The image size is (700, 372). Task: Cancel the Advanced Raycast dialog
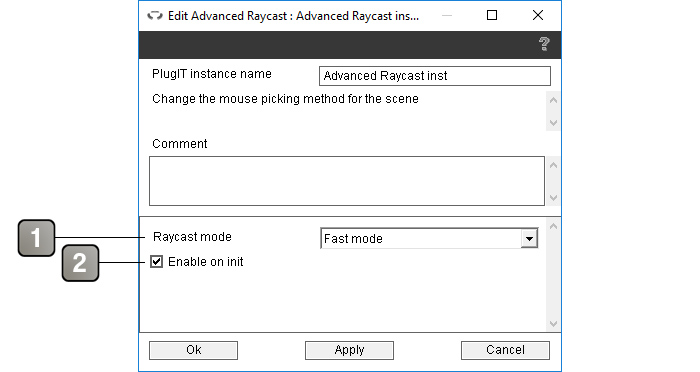pyautogui.click(x=505, y=350)
